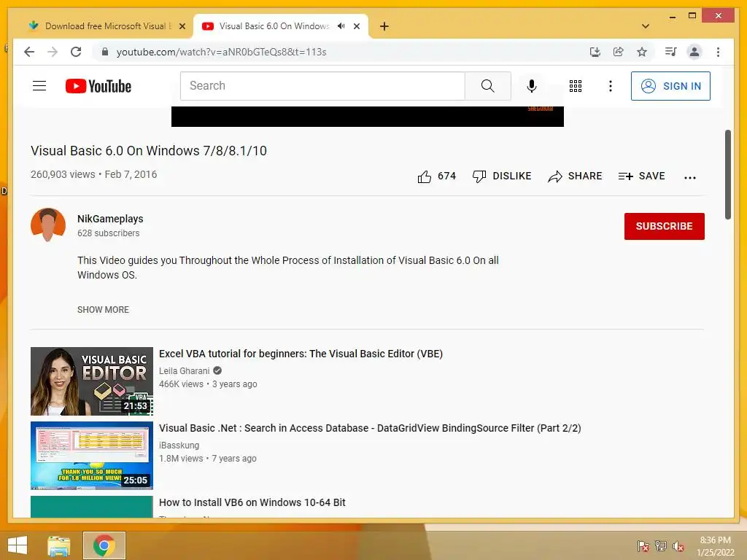Expand description with SHOW MORE
Viewport: 747px width, 560px height.
coord(103,309)
